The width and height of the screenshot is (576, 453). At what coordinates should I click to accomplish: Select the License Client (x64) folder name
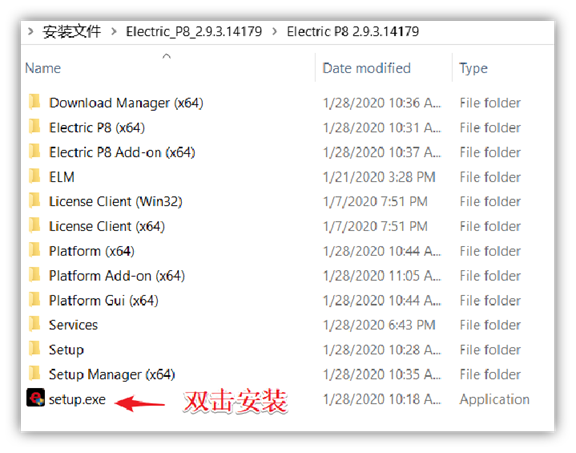[107, 226]
